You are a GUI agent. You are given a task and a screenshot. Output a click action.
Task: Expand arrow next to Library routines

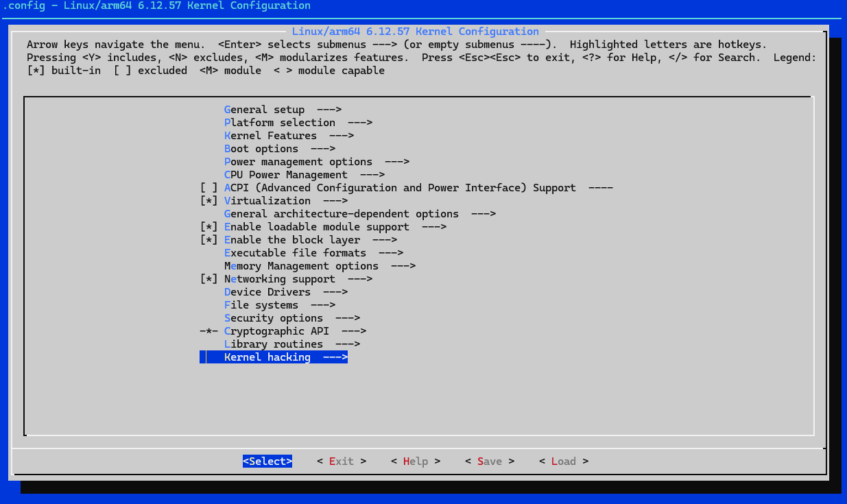(x=348, y=344)
